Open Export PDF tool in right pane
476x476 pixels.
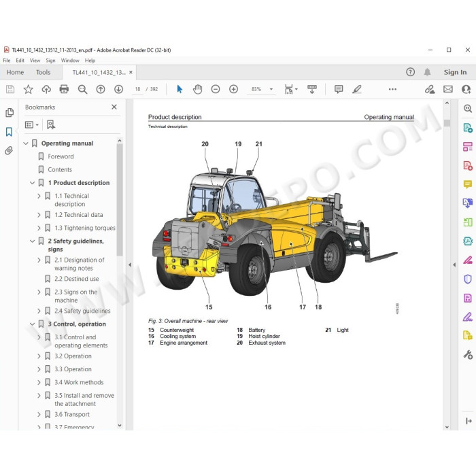tap(468, 128)
